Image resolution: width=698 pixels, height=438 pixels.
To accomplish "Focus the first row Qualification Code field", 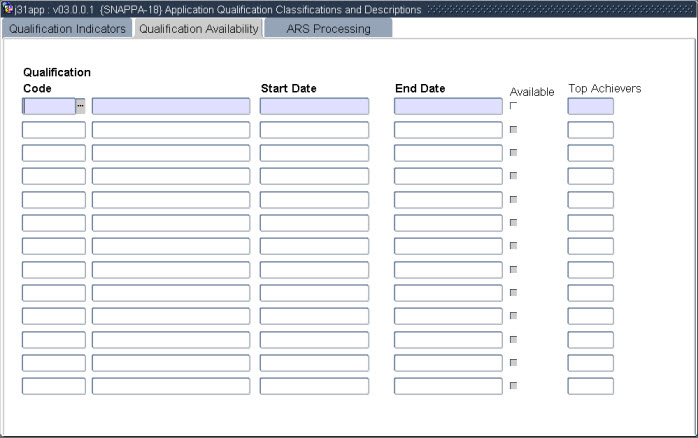I will (48, 106).
